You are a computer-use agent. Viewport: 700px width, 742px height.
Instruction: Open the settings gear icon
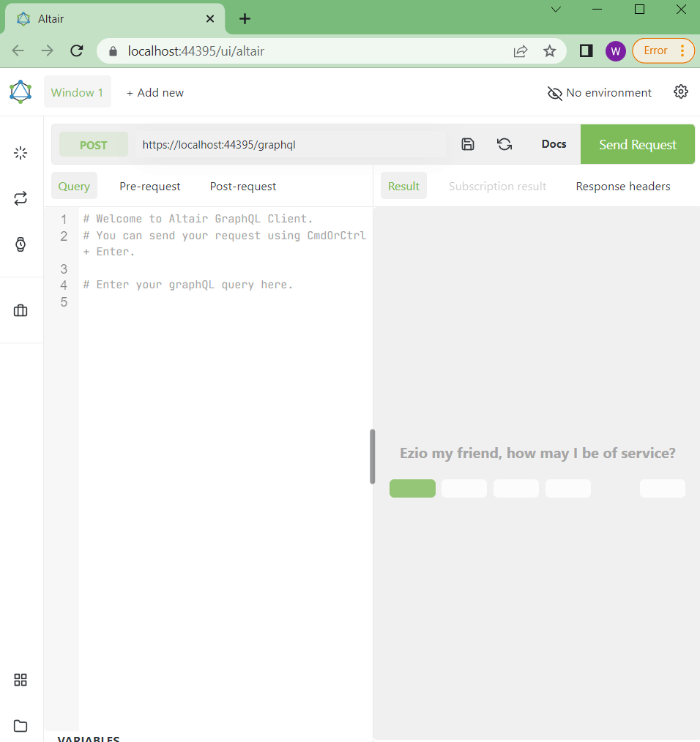pos(681,91)
